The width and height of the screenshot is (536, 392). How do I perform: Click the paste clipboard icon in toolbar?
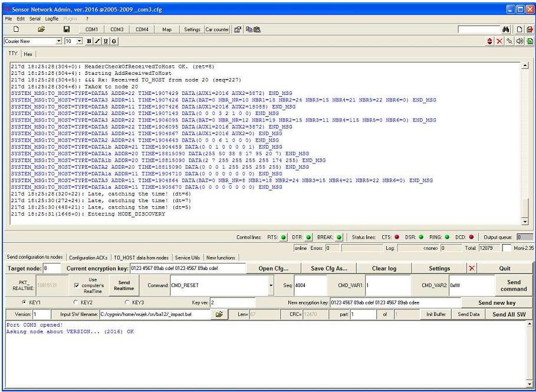257,29
